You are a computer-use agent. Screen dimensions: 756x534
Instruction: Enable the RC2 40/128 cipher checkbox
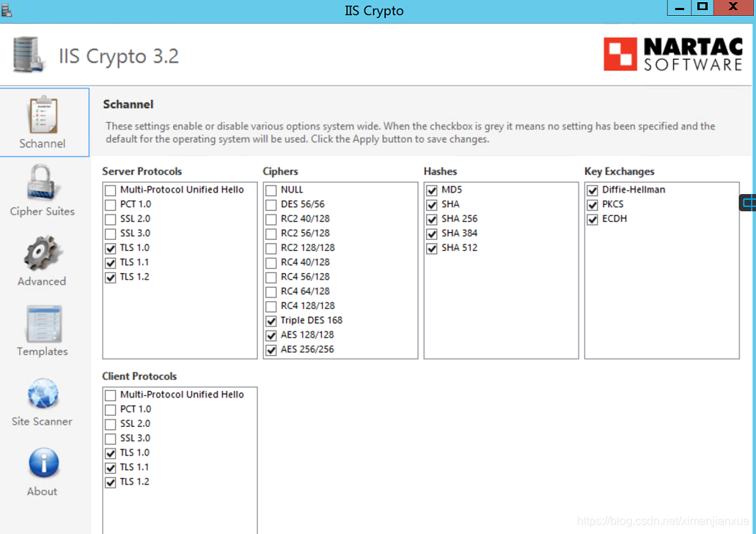271,219
